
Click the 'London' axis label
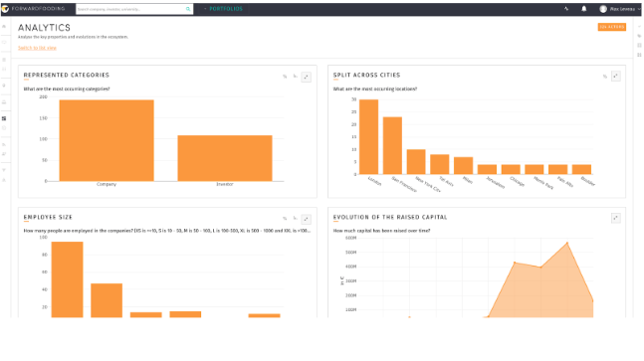(x=374, y=181)
